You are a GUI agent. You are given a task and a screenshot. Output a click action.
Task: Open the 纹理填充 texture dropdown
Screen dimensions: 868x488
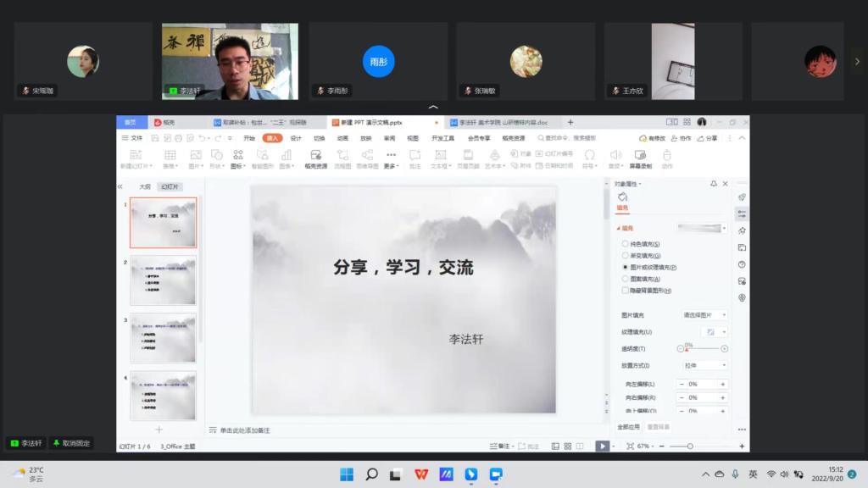click(x=714, y=331)
